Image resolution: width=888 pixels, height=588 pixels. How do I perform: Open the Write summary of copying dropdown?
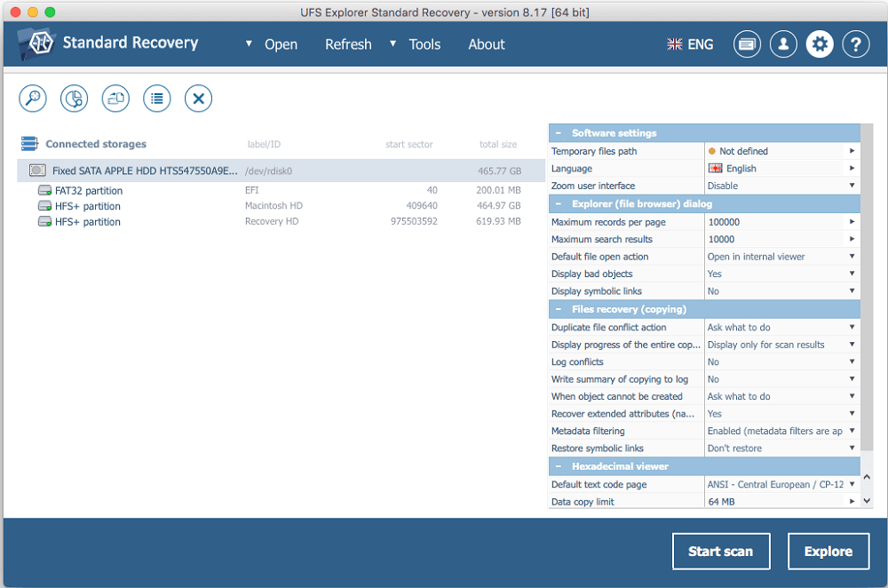pyautogui.click(x=852, y=379)
